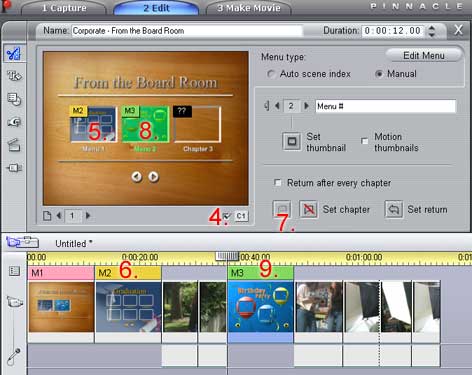This screenshot has width=472, height=375.
Task: Click the menu page number 1 box
Action: 72,216
